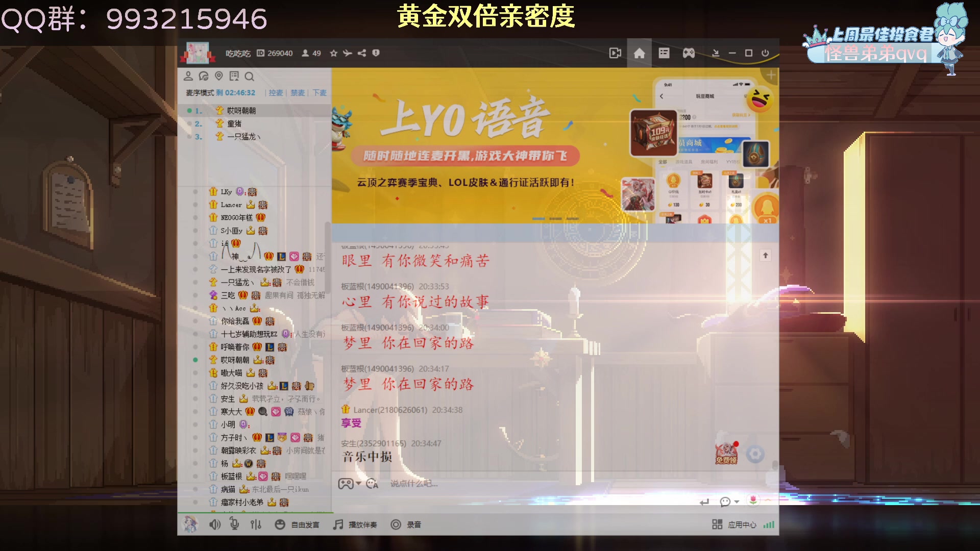Click 播放伴奏 to play accompaniment
This screenshot has height=551, width=980.
coord(355,524)
